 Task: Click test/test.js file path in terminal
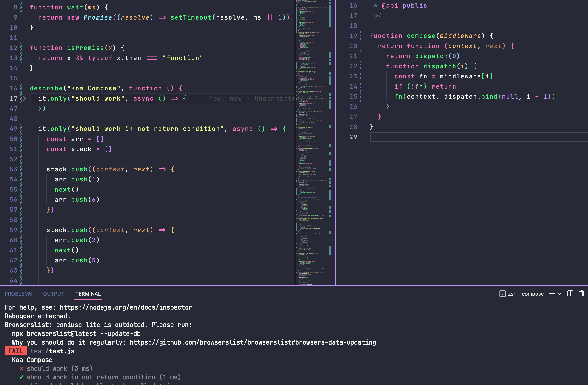click(x=52, y=351)
